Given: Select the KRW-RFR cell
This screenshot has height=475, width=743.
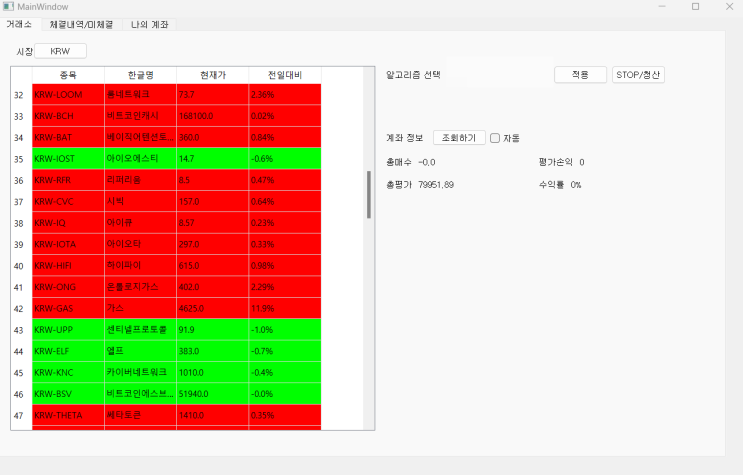Looking at the screenshot, I should [x=68, y=180].
